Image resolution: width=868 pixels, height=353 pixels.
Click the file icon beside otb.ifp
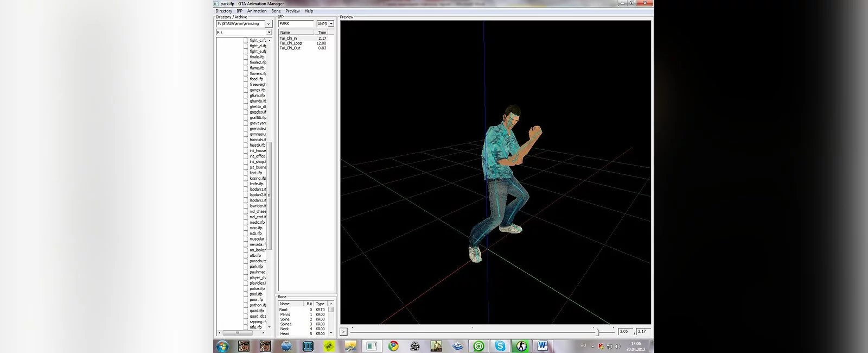(246, 255)
